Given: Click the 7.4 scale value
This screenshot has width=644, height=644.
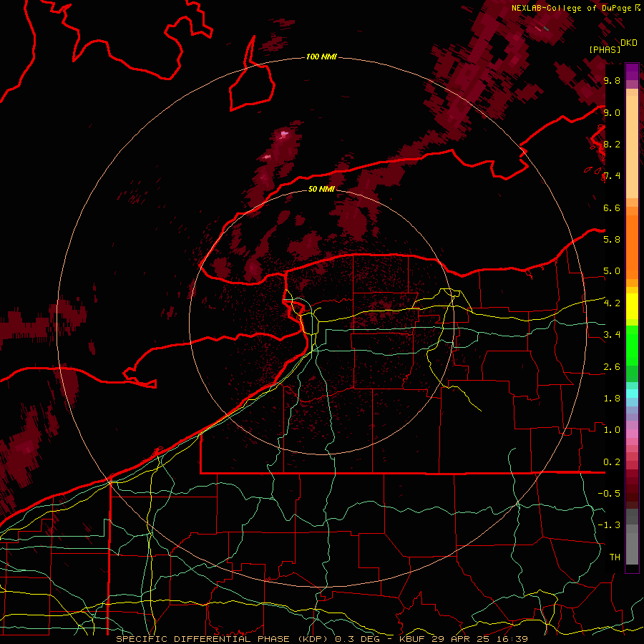Looking at the screenshot, I should coord(612,176).
